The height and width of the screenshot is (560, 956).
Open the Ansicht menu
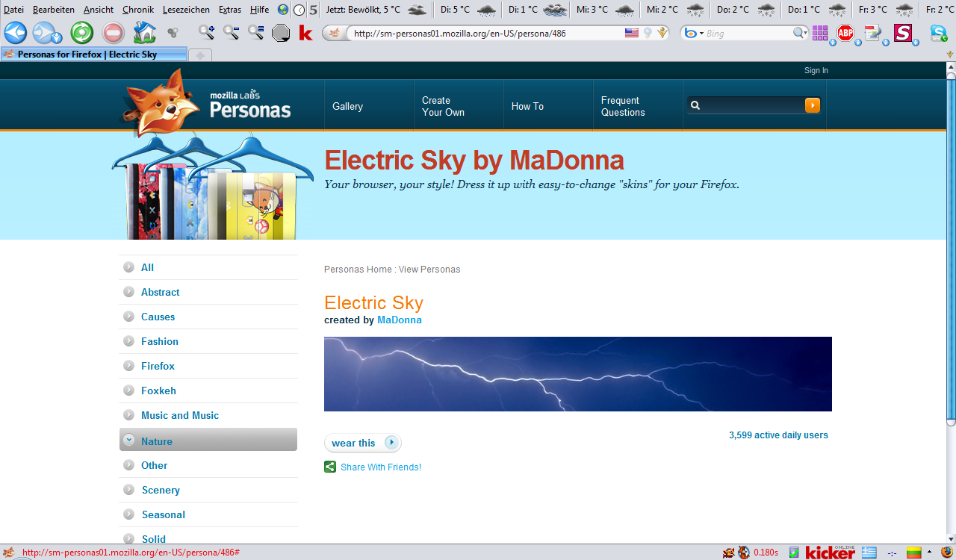click(x=99, y=10)
